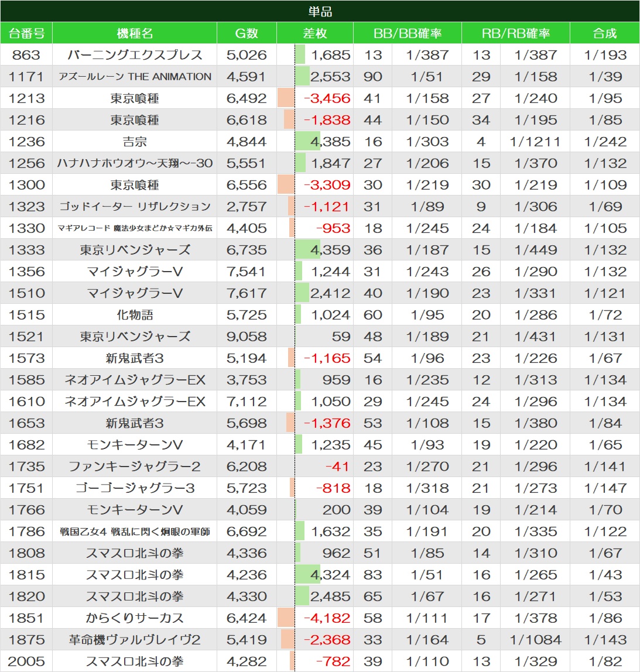This screenshot has width=640, height=672.
Task: Select ハナハナホウオウ～天翔～-30 name
Action: tap(135, 163)
